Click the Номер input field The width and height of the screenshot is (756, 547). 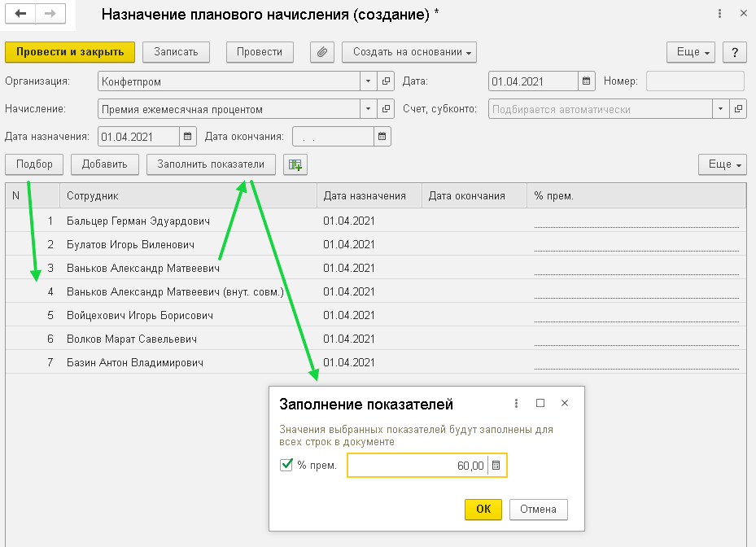695,81
